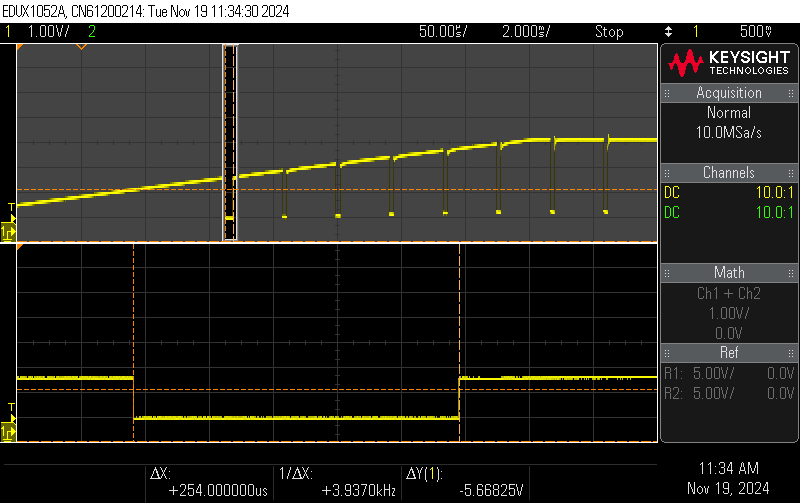Click the right grip dots of Ref header
The width and height of the screenshot is (800, 503).
coord(791,353)
